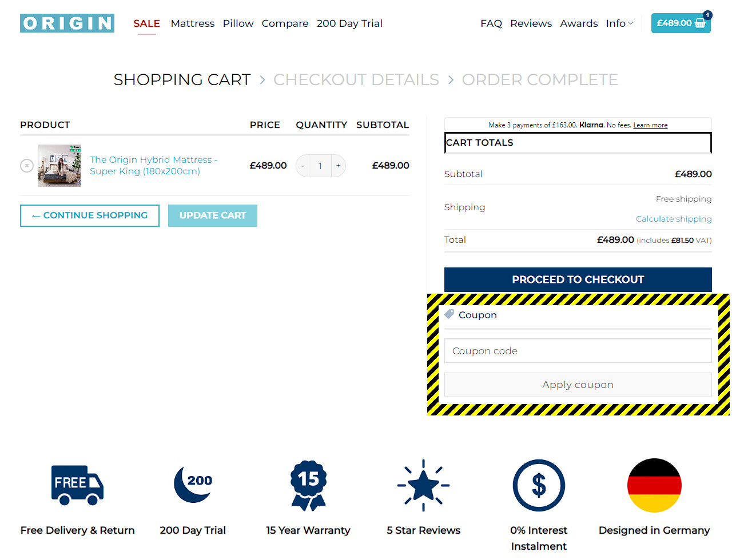Click Proceed to Checkout button

[x=578, y=279]
